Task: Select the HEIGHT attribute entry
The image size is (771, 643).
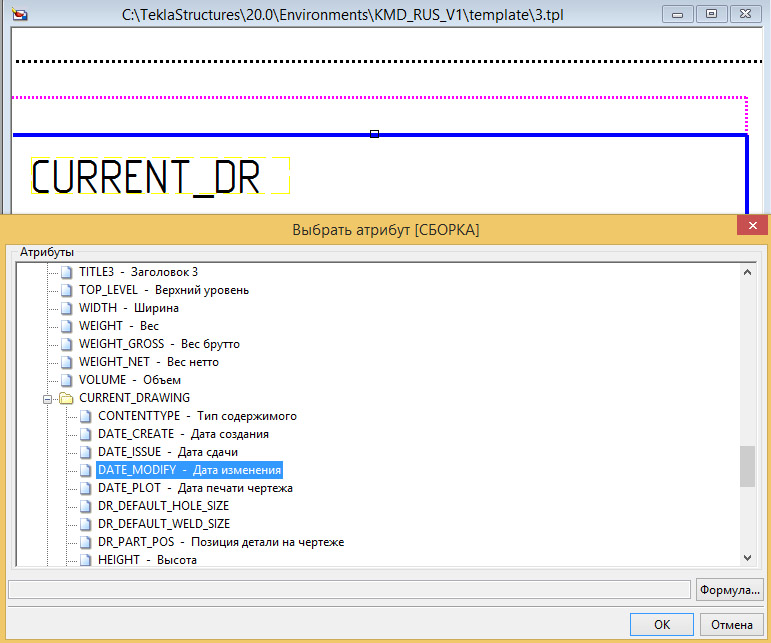Action: pyautogui.click(x=147, y=560)
